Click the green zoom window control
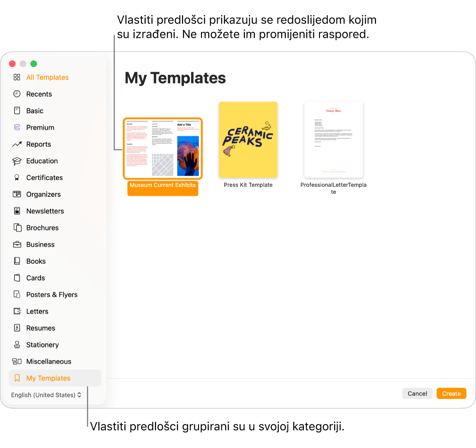This screenshot has width=476, height=448. click(34, 64)
